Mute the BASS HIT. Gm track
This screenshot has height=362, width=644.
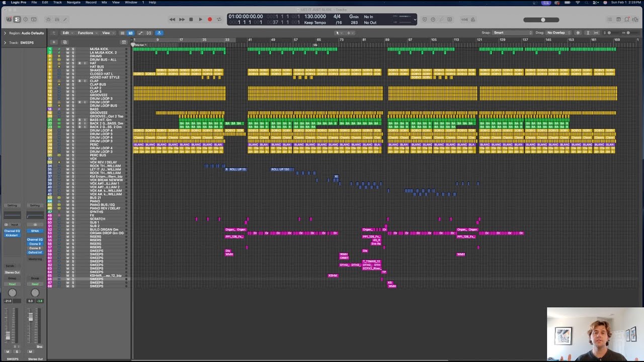coord(67,120)
